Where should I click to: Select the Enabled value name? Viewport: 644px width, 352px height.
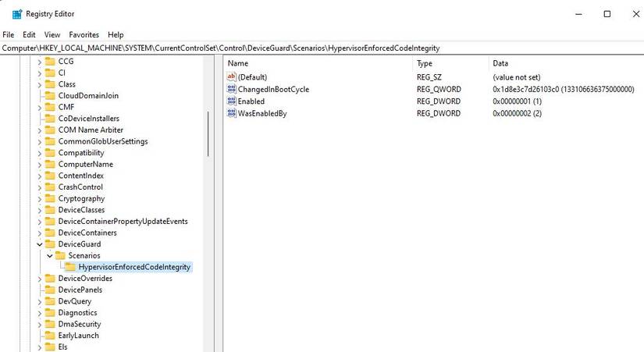coord(251,101)
